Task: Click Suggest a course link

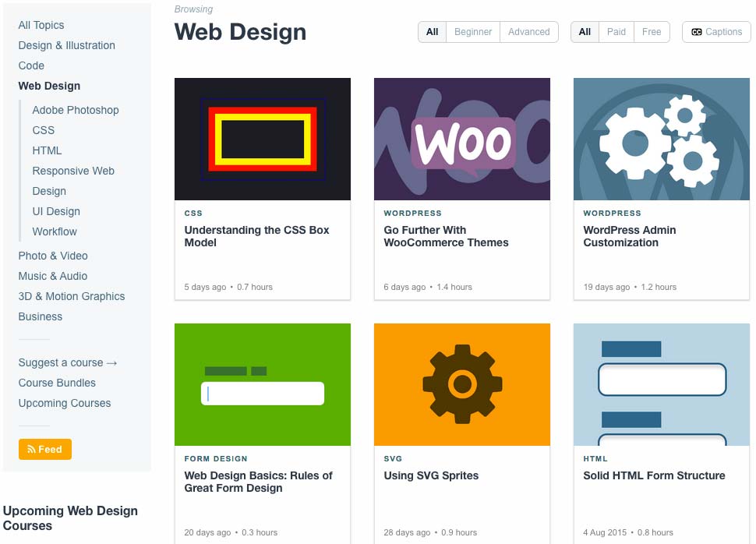Action: (68, 362)
